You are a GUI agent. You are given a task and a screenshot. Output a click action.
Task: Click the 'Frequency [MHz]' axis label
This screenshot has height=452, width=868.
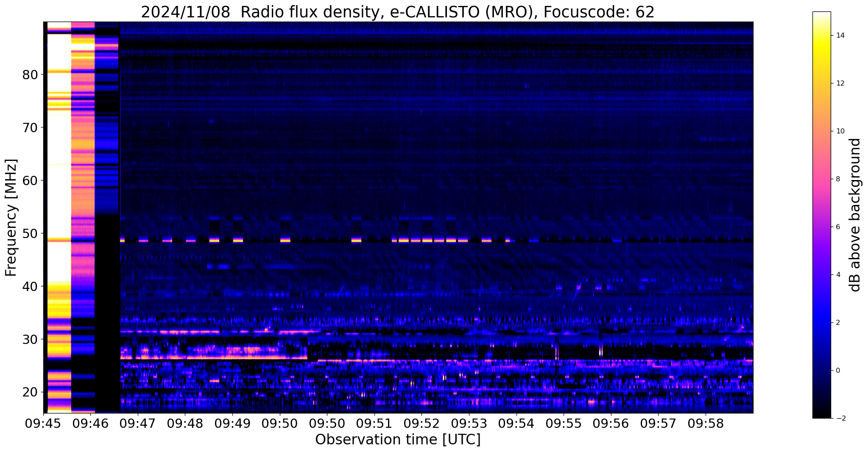tap(11, 217)
